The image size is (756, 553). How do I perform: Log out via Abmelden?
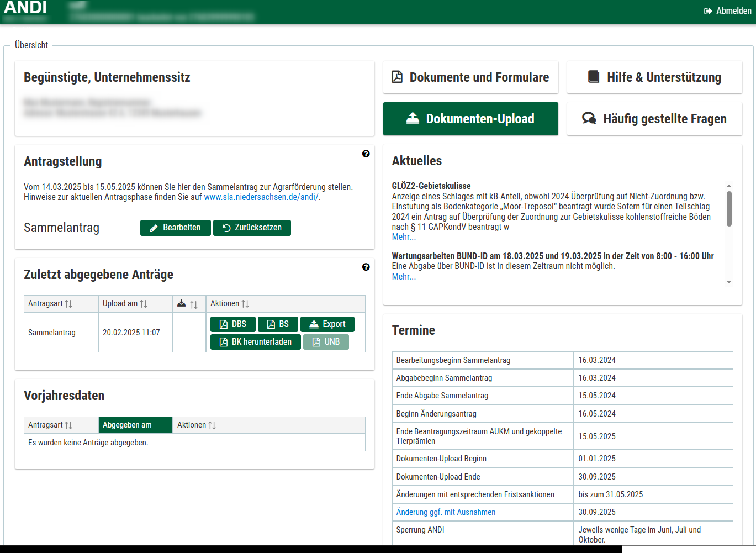pos(727,11)
